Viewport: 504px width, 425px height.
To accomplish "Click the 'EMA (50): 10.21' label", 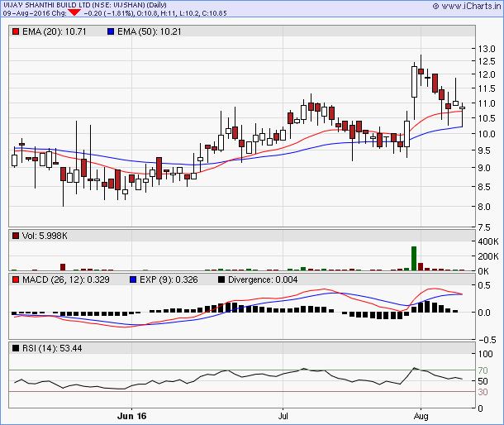I will coord(150,32).
